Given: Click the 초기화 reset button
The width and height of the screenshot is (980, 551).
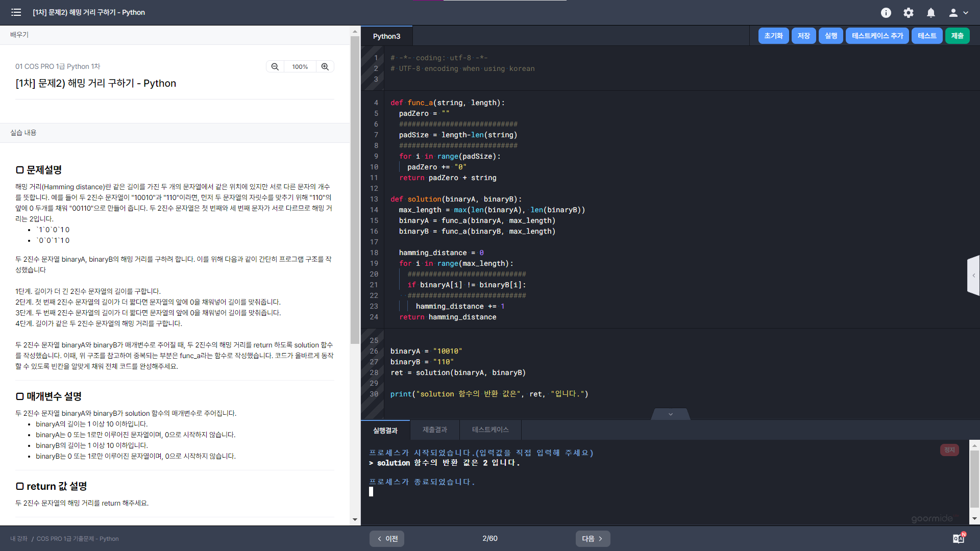Looking at the screenshot, I should 773,36.
